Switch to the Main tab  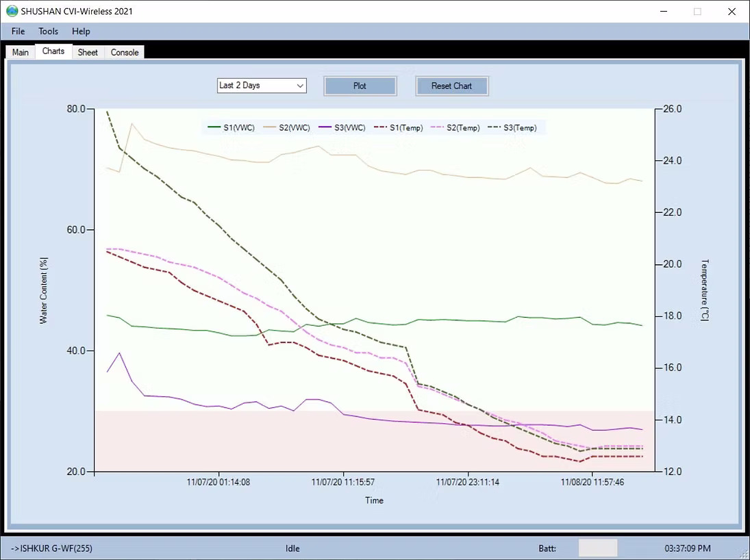[21, 53]
